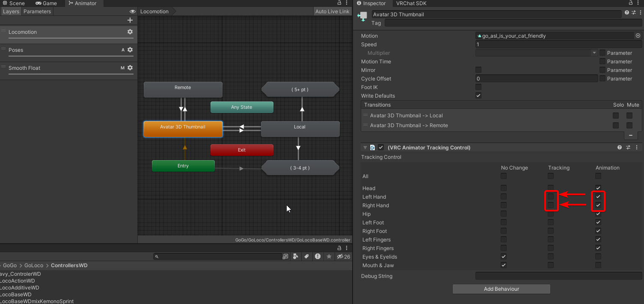Search by label in Project panel
Image resolution: width=644 pixels, height=304 pixels.
(307, 256)
